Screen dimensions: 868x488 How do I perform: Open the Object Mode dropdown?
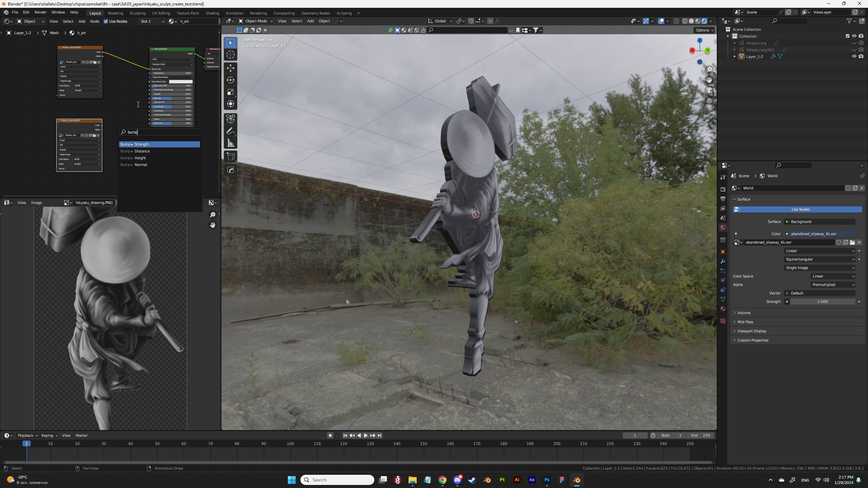[x=255, y=21]
